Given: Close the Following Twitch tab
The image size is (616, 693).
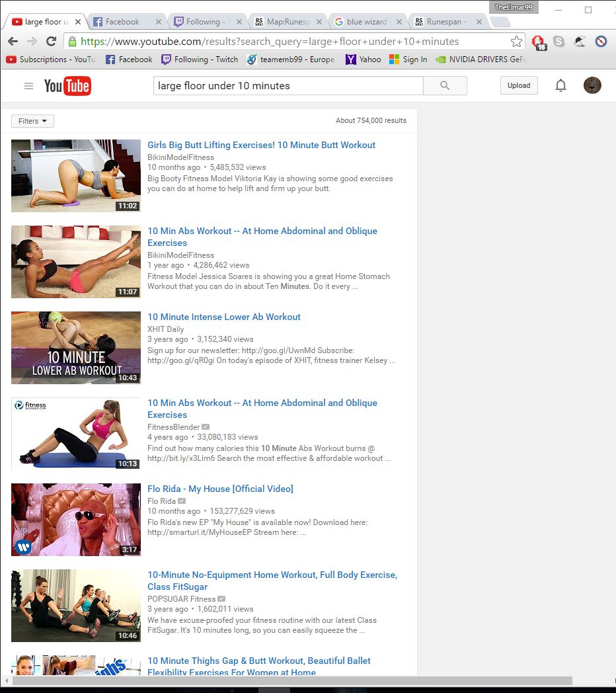Looking at the screenshot, I should 239,22.
